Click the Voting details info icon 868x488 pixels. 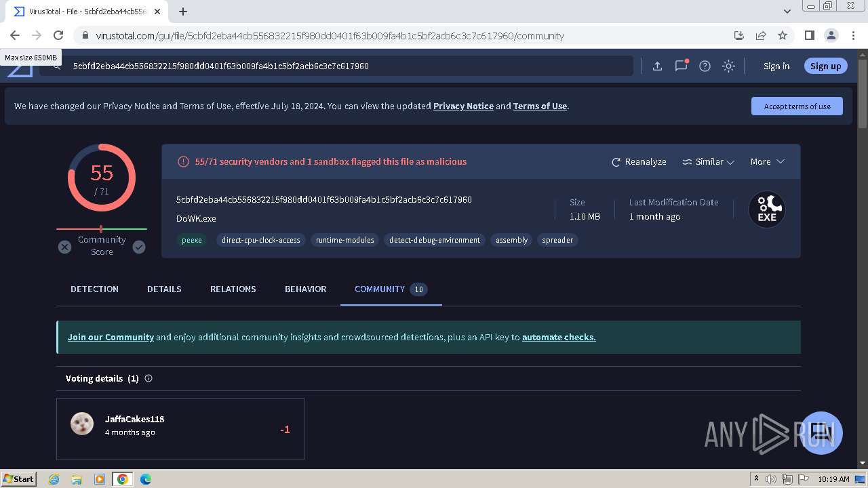[x=149, y=378]
